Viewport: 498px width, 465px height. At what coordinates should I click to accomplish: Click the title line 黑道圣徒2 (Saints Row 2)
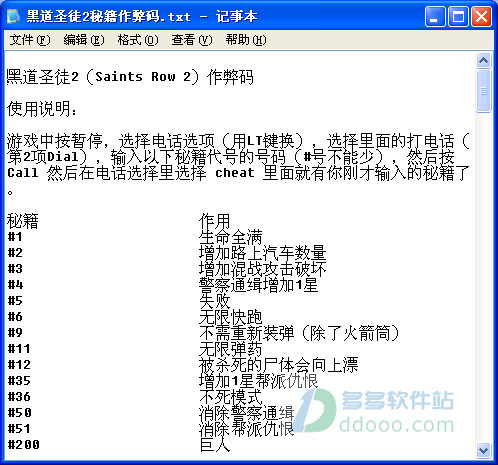130,77
